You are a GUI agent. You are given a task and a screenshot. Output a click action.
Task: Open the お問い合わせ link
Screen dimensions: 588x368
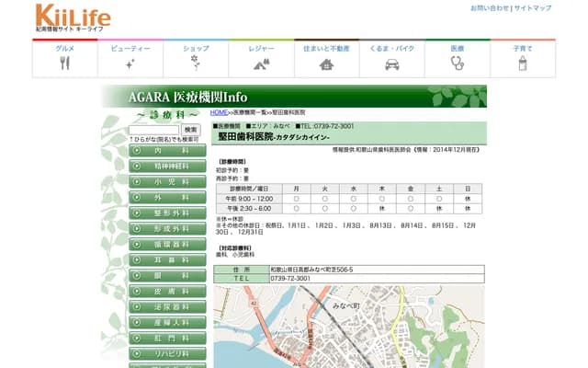coord(490,8)
